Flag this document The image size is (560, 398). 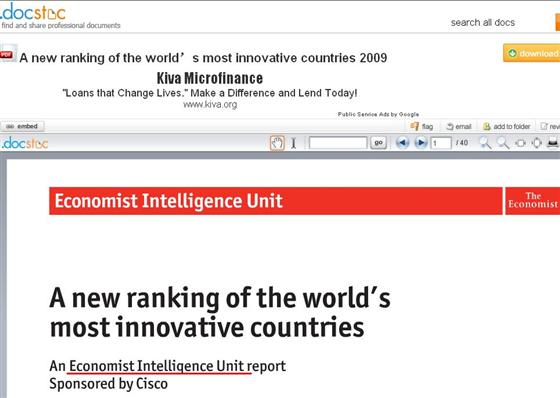(422, 126)
